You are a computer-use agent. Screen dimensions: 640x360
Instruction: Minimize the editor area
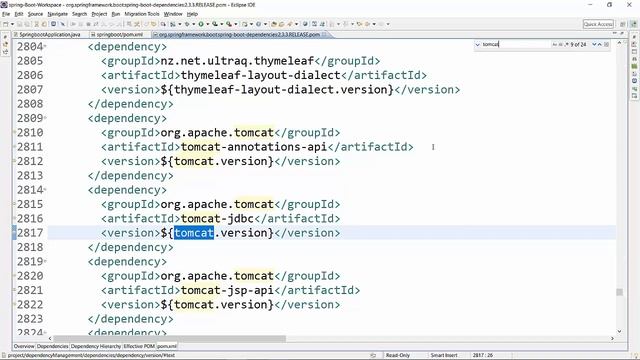pos(615,33)
